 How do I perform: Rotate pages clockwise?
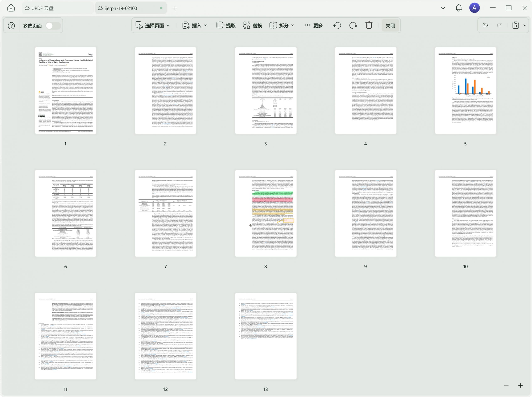(353, 25)
